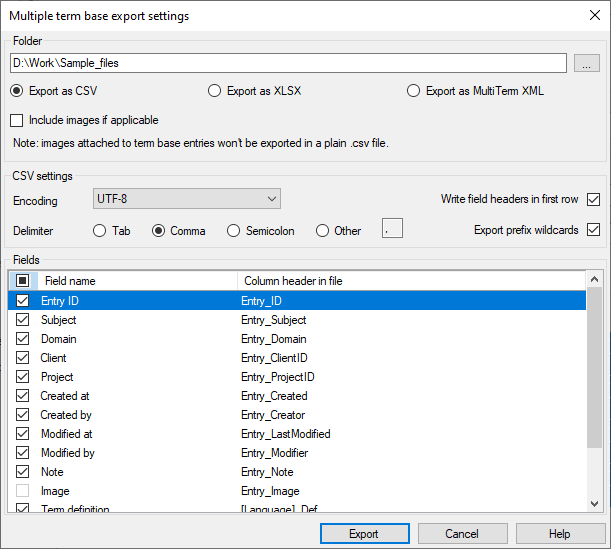
Task: Click the Column header in file heading
Action: click(292, 281)
